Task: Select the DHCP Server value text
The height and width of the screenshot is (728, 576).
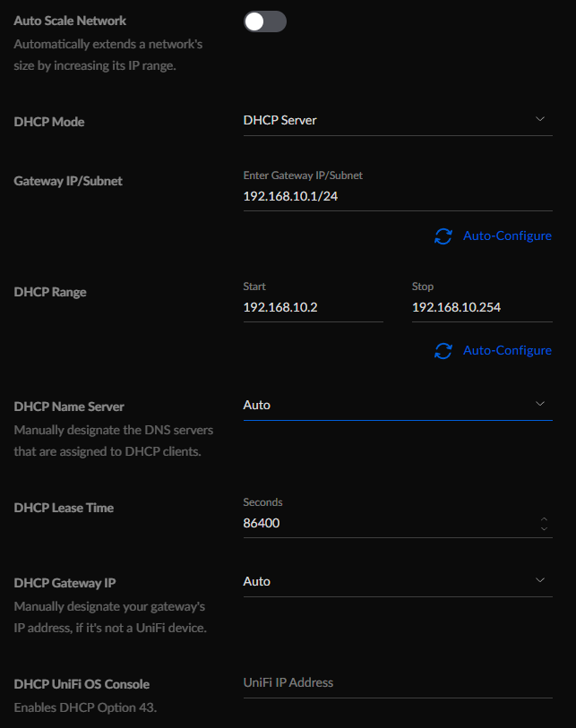Action: click(x=280, y=120)
